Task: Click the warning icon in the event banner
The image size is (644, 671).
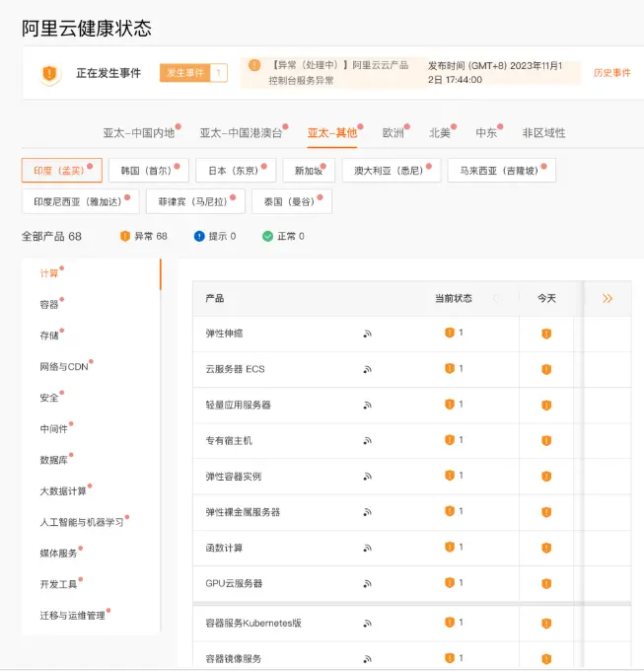Action: [x=254, y=65]
